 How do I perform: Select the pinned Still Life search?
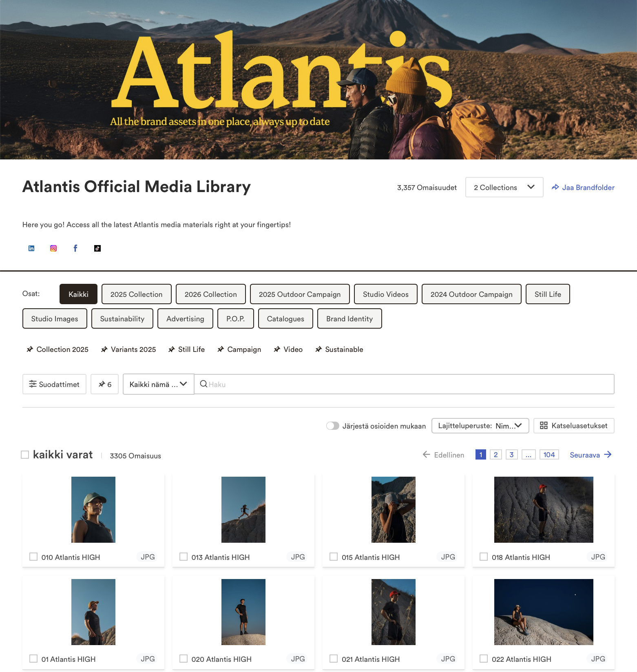coord(187,349)
